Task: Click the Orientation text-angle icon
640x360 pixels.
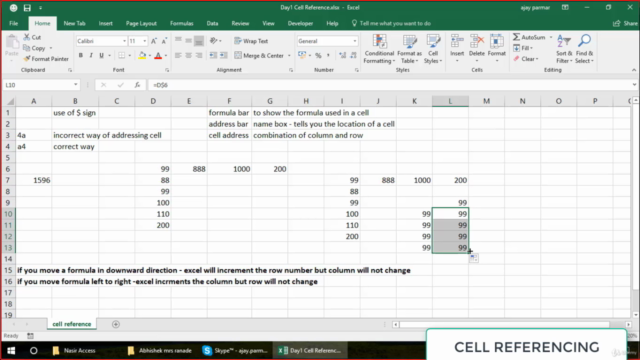Action: coord(213,41)
